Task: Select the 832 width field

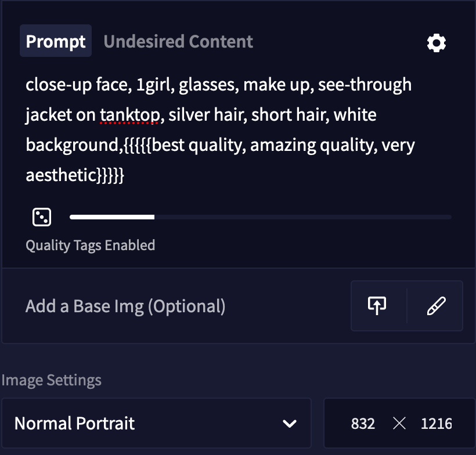Action: point(363,424)
